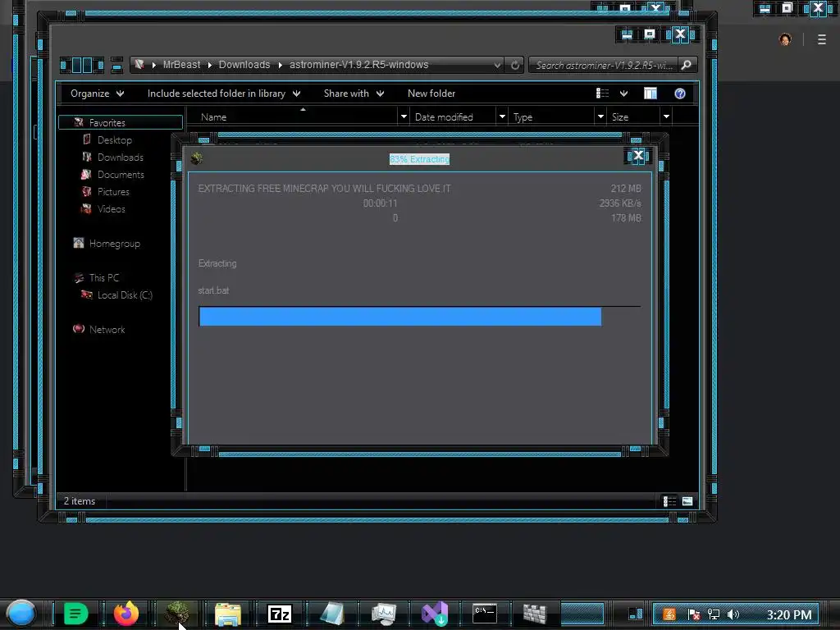Click the volume speaker tray icon

pos(733,614)
